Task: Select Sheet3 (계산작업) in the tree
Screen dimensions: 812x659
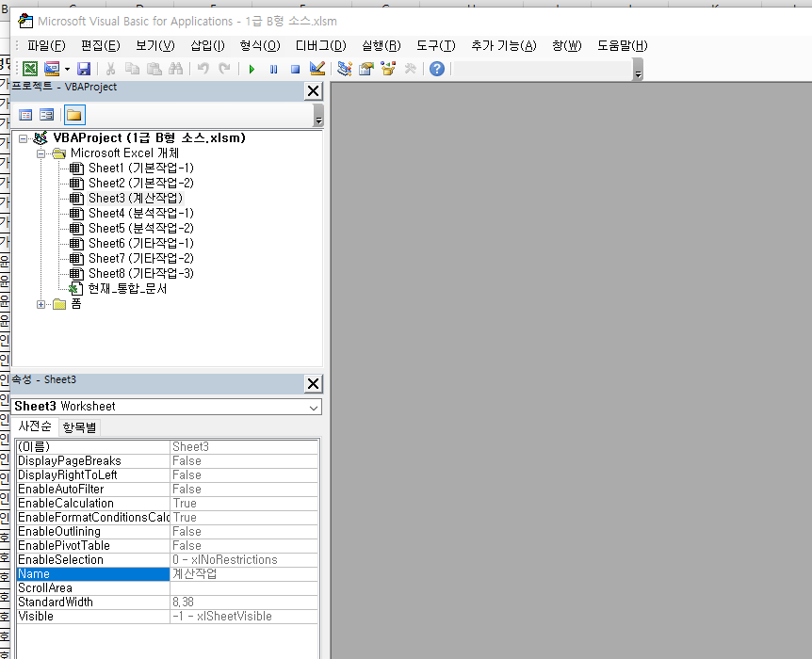Action: [x=136, y=199]
